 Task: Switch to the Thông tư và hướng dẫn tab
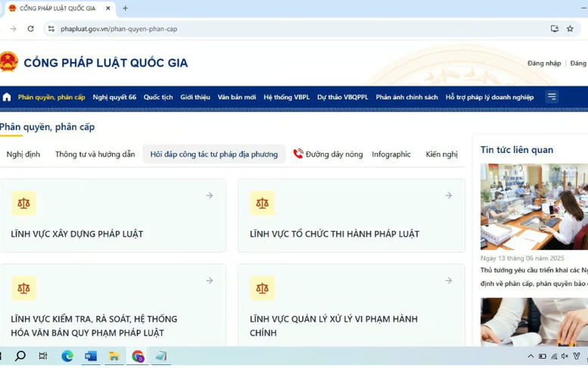point(95,154)
